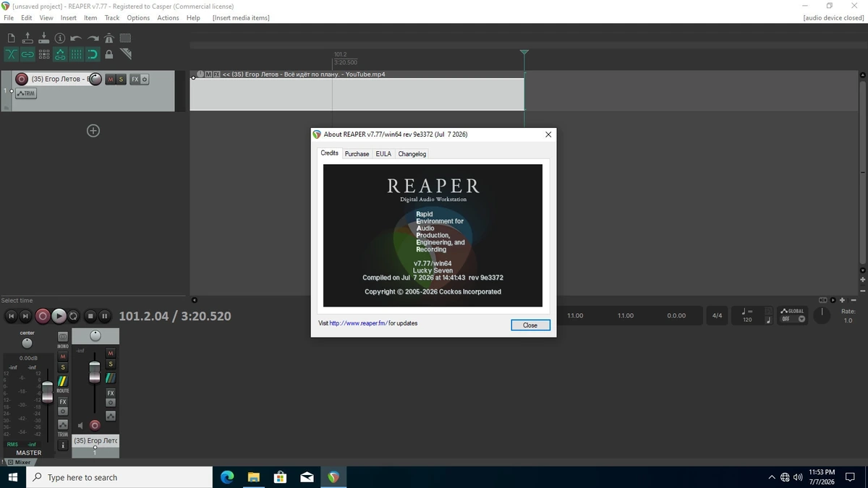This screenshot has width=868, height=488.
Task: Toggle the padlock locking icon
Action: (x=109, y=54)
